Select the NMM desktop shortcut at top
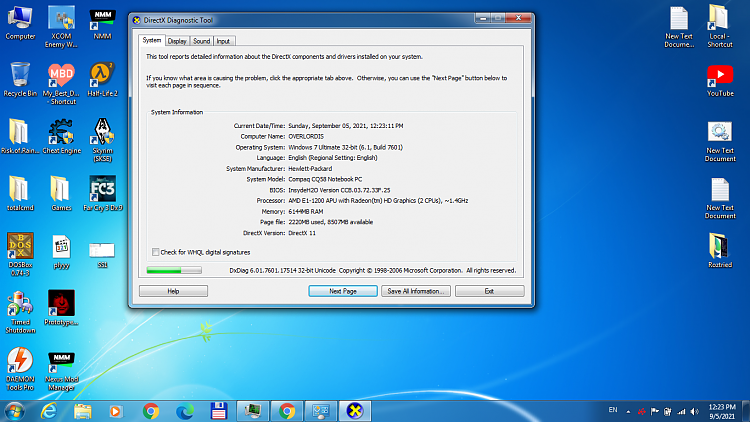The width and height of the screenshot is (750, 422). (x=102, y=23)
